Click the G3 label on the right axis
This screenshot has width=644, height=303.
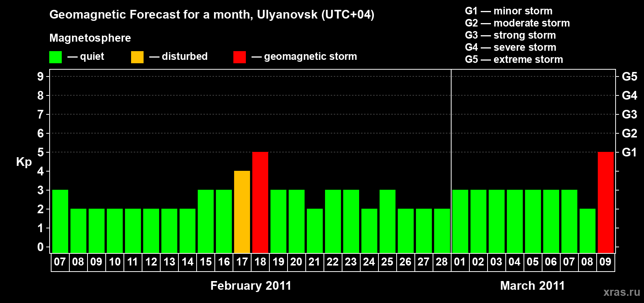point(630,114)
